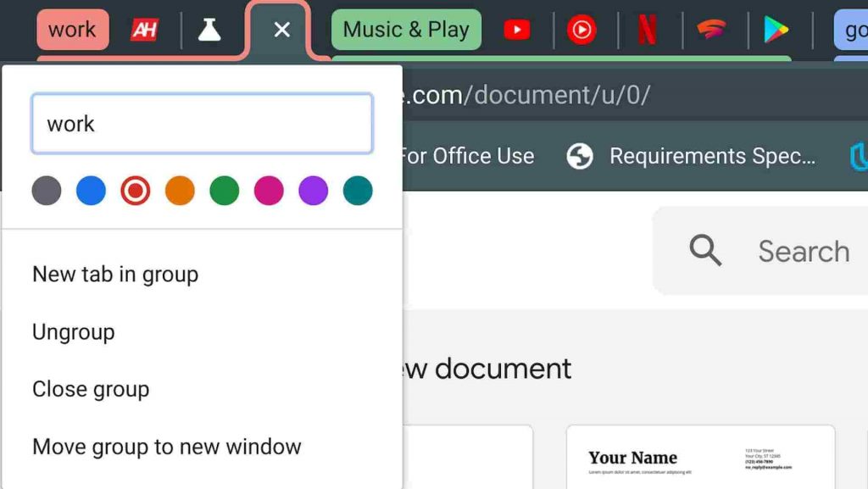Switch to the flask icon tab

(x=209, y=30)
